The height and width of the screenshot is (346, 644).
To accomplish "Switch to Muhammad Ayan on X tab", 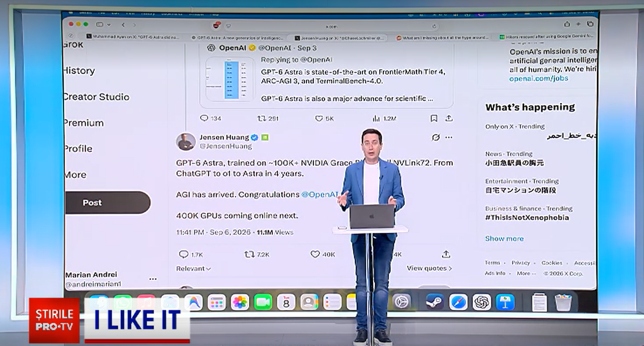I will (133, 37).
